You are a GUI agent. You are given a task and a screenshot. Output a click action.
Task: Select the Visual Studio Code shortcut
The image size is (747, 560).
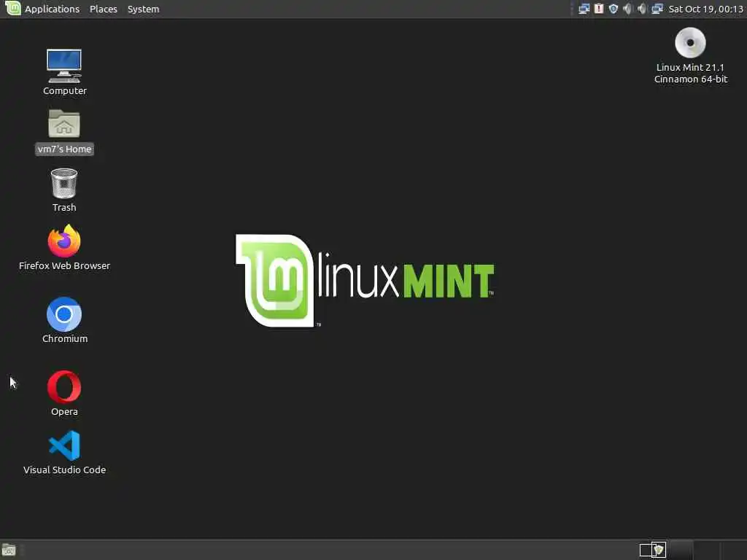(x=64, y=452)
